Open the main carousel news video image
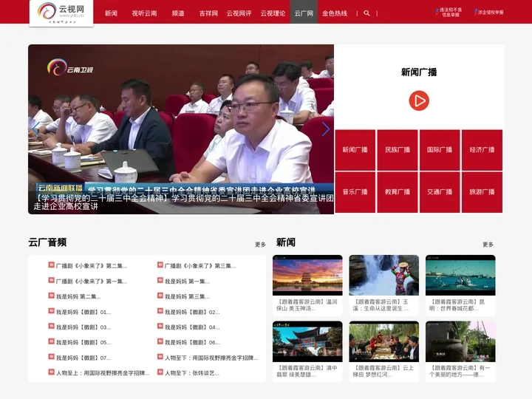The image size is (532, 399). click(181, 129)
